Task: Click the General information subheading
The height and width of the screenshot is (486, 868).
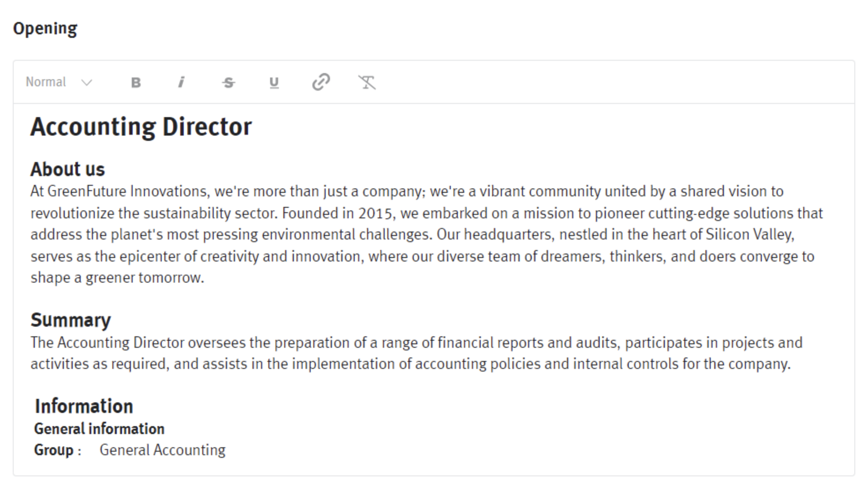Action: coord(99,429)
